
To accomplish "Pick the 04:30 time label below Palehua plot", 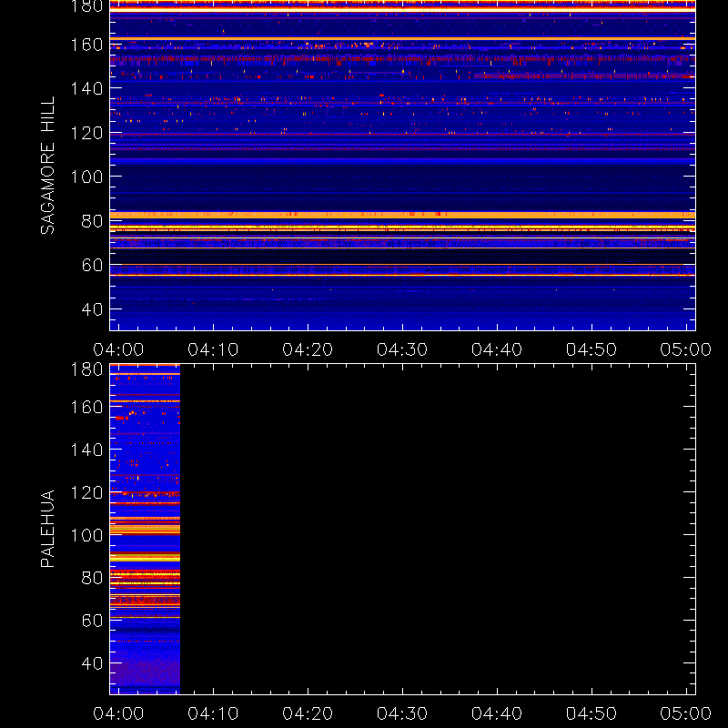I will (402, 713).
